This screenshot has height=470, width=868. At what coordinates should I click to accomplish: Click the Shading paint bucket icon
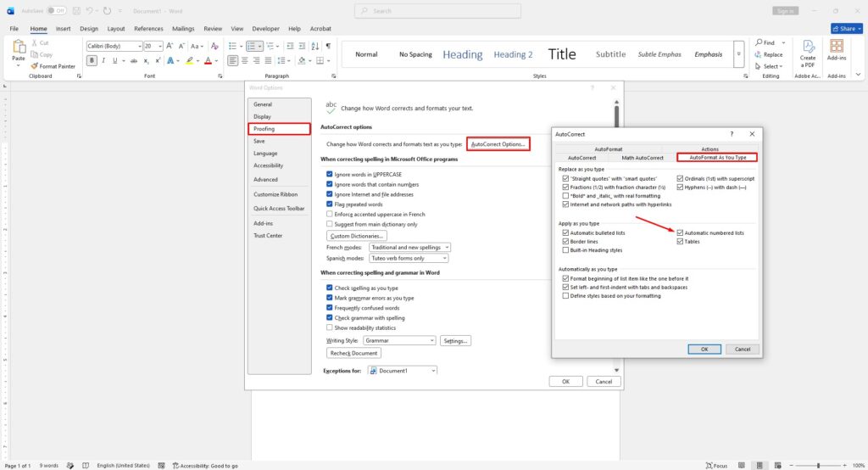point(302,60)
